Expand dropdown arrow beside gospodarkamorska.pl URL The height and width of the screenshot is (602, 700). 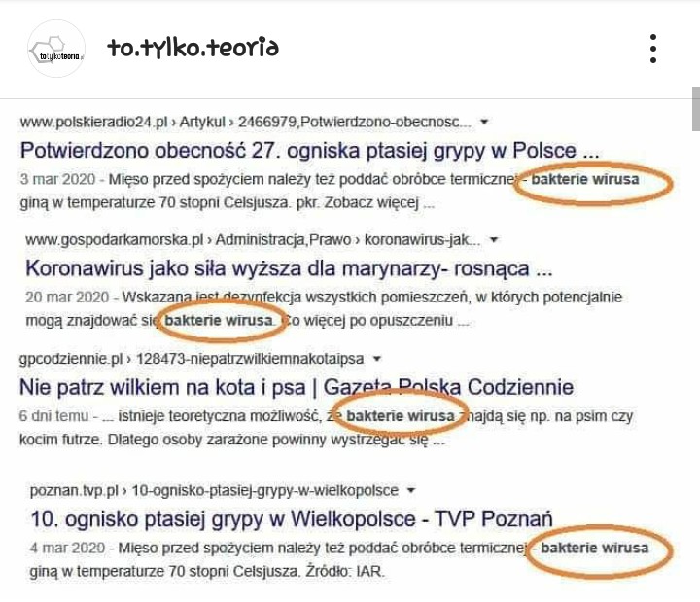(494, 238)
